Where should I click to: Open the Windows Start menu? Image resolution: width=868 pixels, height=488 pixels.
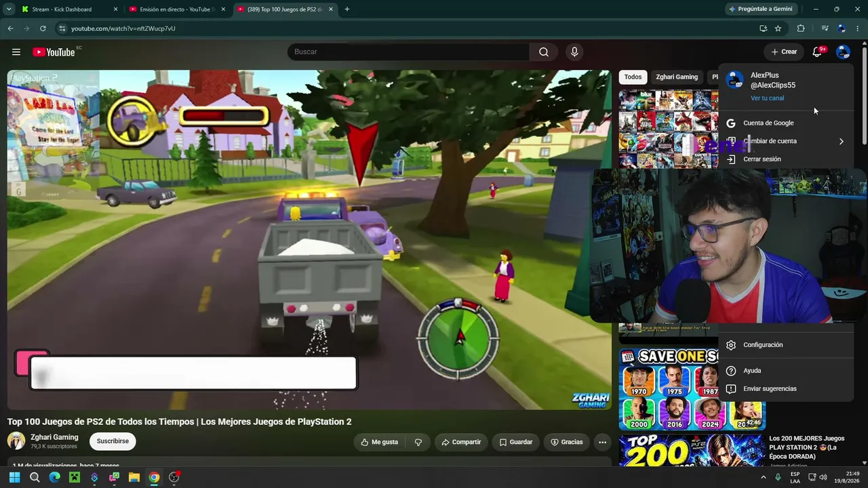(x=14, y=477)
